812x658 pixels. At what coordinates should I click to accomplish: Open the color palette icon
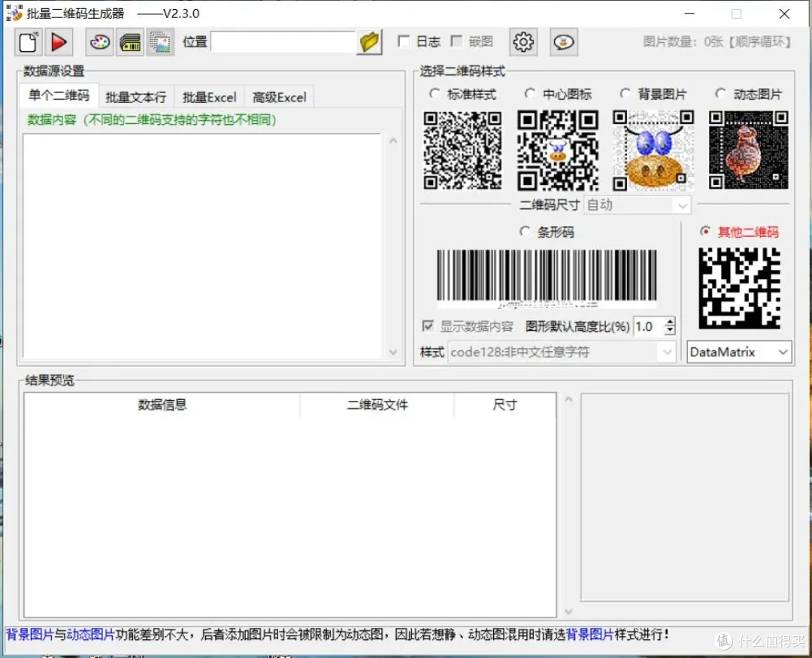(x=99, y=42)
